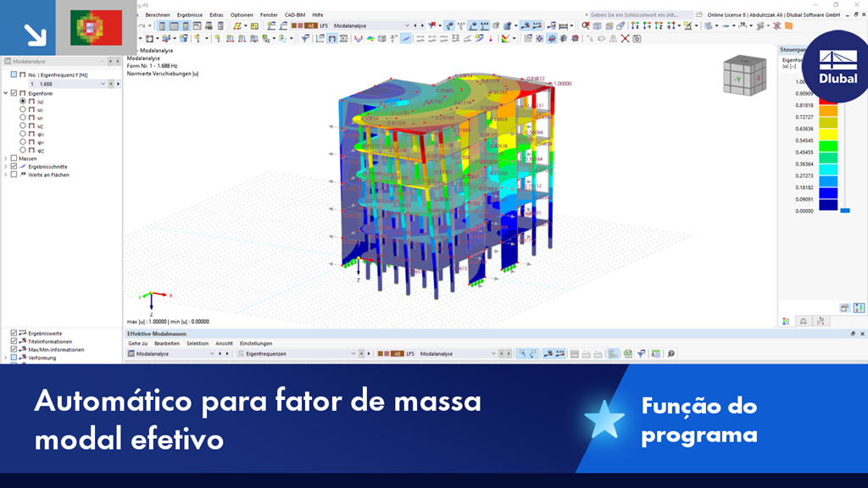The height and width of the screenshot is (488, 868).
Task: Expand the Massen tree branch
Action: 4,158
